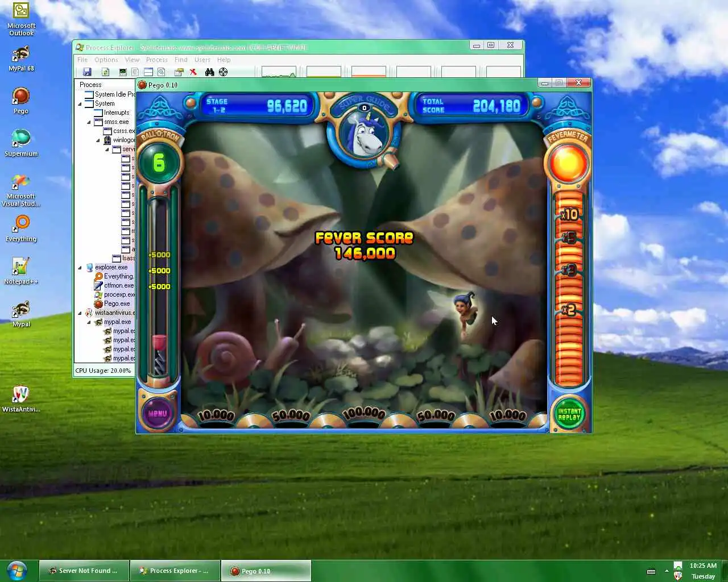The width and height of the screenshot is (728, 582).
Task: Click the fairy character in the game
Action: pyautogui.click(x=465, y=314)
